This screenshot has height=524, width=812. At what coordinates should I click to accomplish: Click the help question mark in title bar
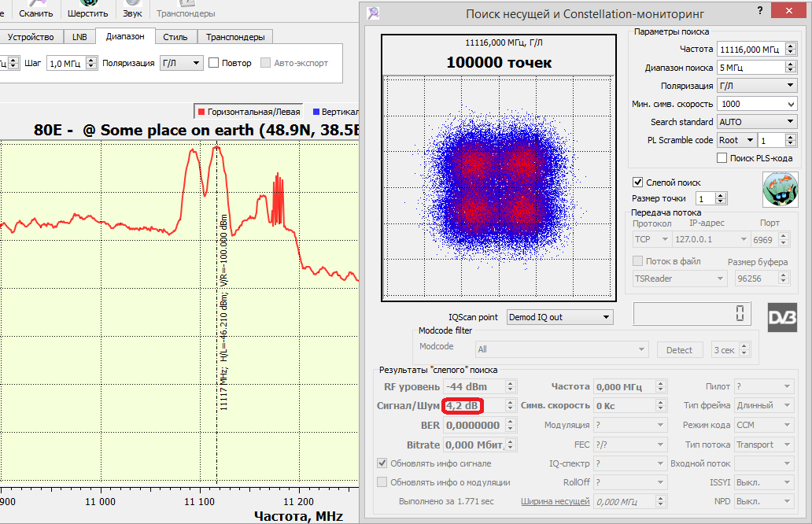[x=760, y=10]
